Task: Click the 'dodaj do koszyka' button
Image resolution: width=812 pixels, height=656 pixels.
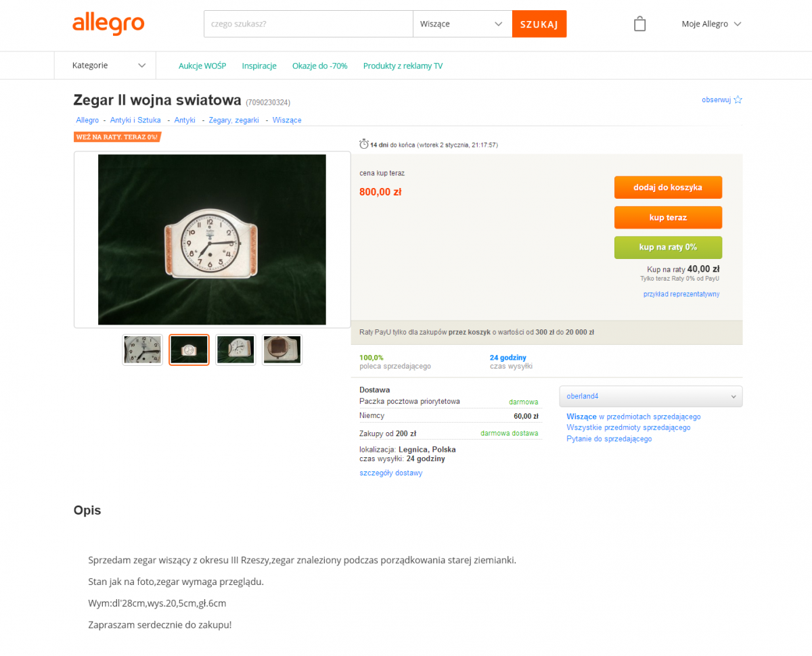Action: [668, 187]
